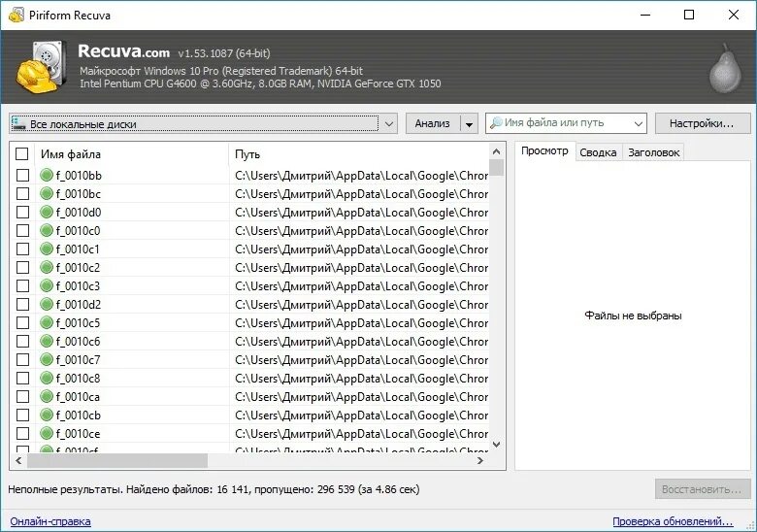The image size is (757, 532).
Task: Toggle the select-all checkbox in the header
Action: (22, 154)
